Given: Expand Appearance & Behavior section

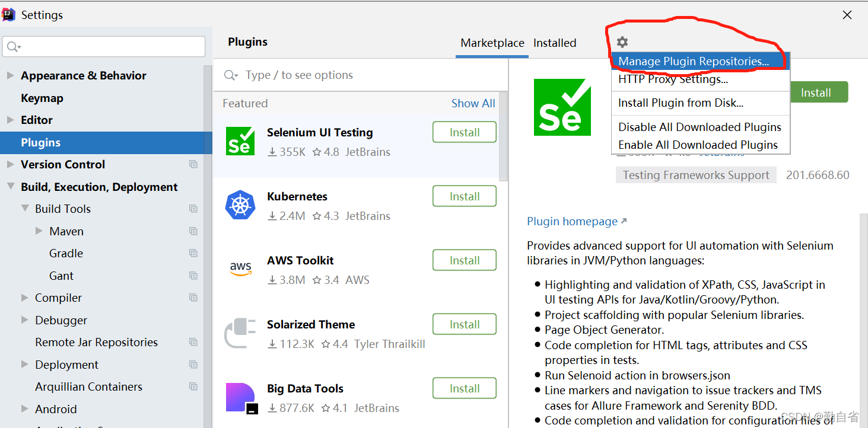Looking at the screenshot, I should [x=10, y=75].
